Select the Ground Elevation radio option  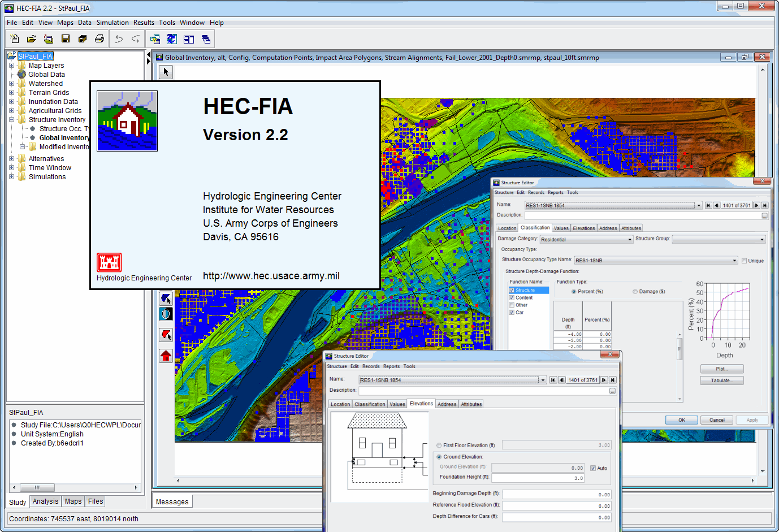click(x=439, y=457)
